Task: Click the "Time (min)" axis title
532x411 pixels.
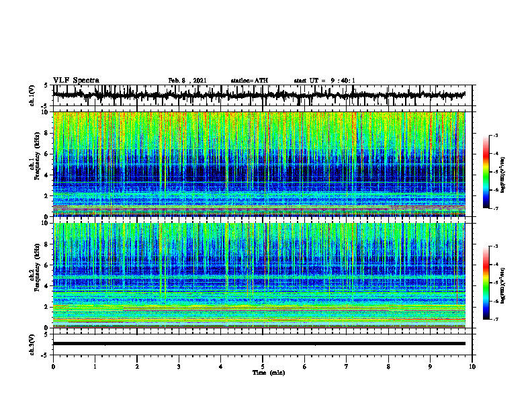Action: (x=269, y=373)
